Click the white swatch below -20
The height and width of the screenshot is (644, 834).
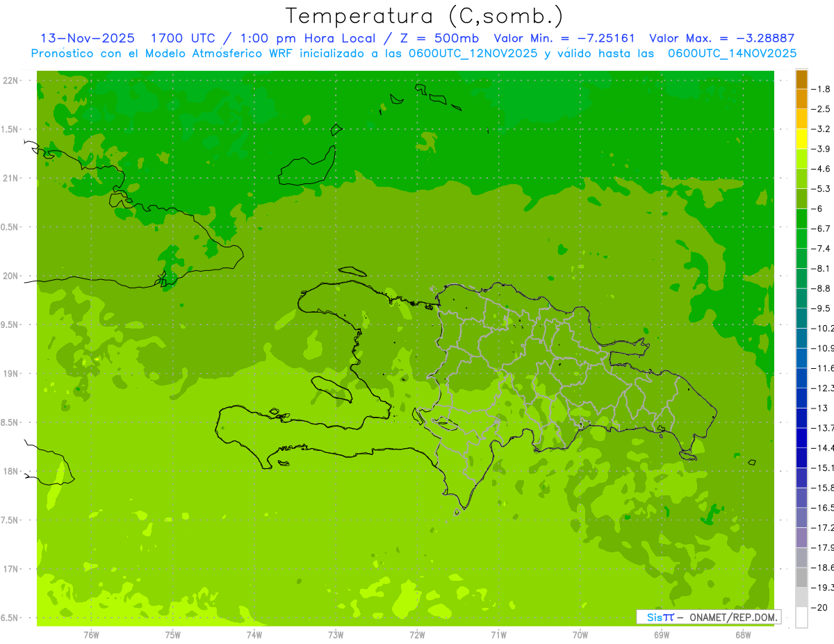(x=801, y=618)
